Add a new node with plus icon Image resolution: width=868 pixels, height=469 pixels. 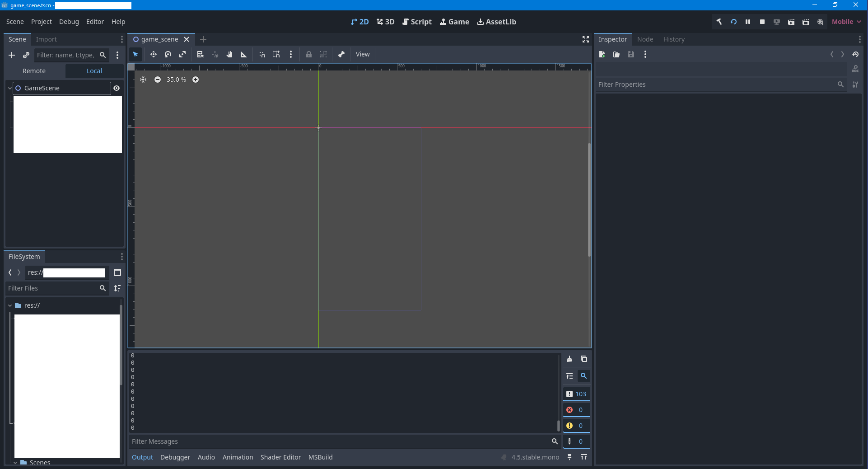(x=12, y=55)
